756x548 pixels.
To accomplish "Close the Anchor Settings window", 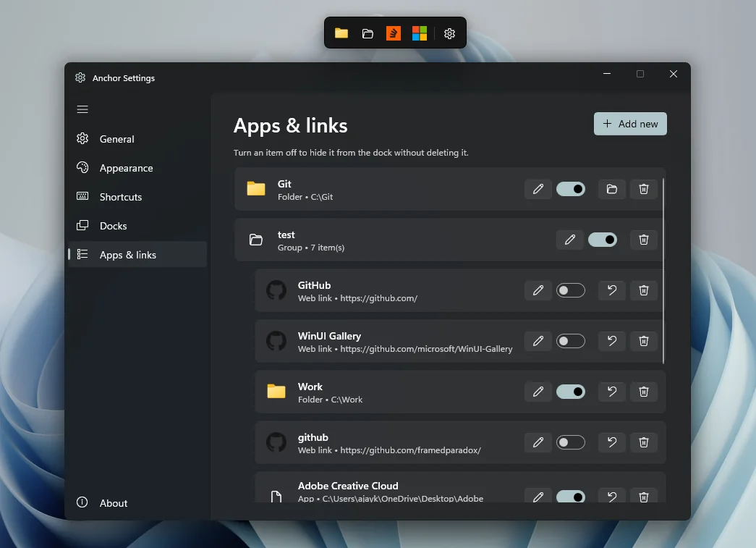I will (x=674, y=74).
